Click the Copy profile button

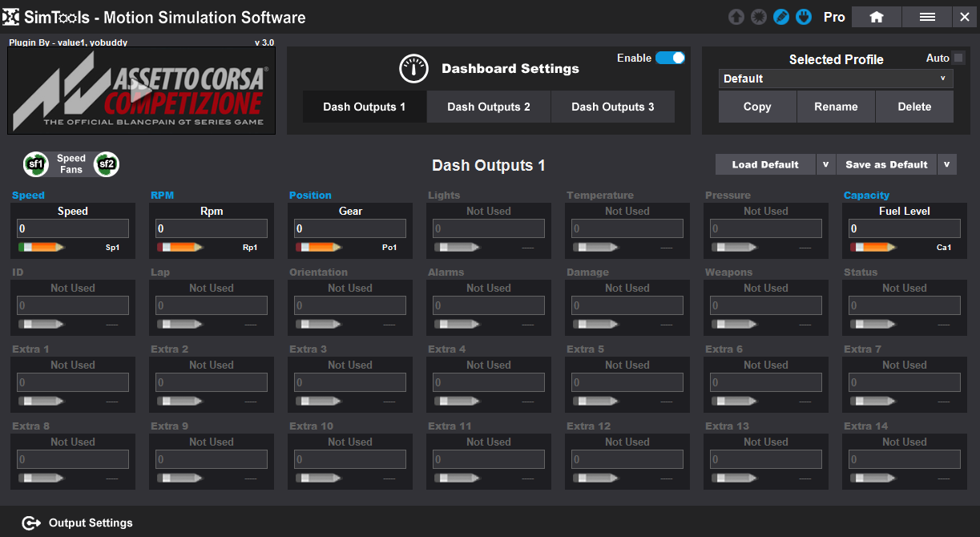[x=757, y=107]
